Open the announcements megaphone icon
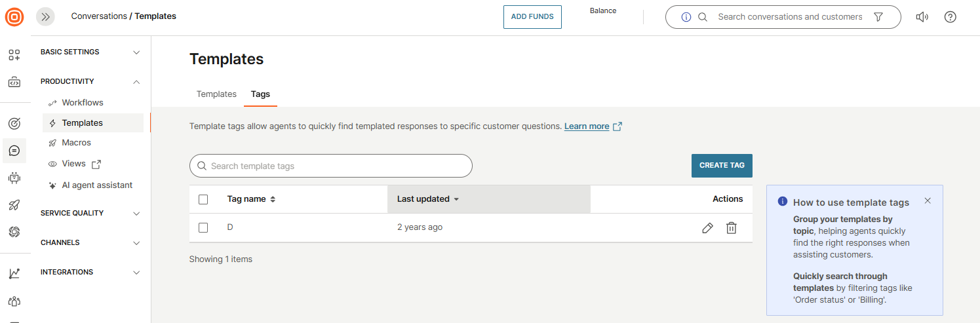980x323 pixels. pyautogui.click(x=922, y=17)
